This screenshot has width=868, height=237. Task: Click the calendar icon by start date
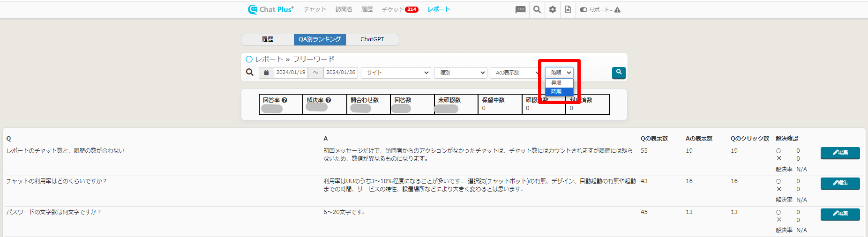[x=266, y=73]
